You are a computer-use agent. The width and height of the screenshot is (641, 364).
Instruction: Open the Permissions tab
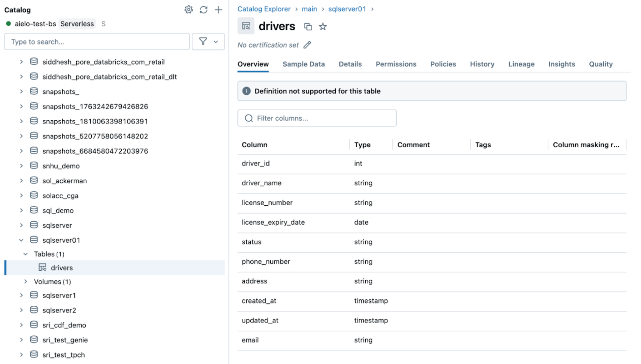(x=396, y=64)
